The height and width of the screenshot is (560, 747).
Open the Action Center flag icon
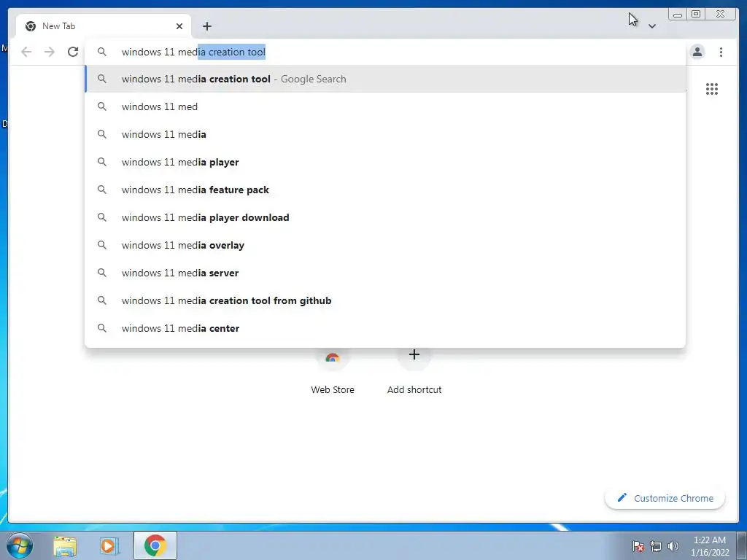(x=638, y=546)
